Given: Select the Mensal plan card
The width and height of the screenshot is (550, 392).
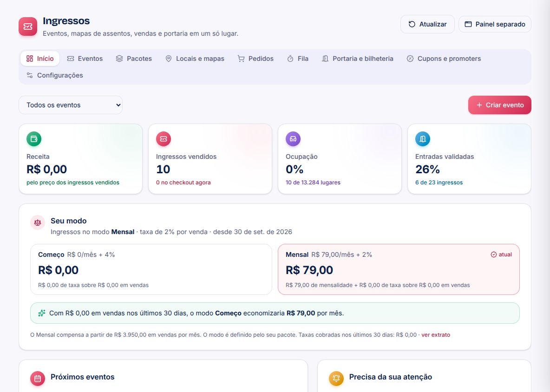Looking at the screenshot, I should click(399, 269).
